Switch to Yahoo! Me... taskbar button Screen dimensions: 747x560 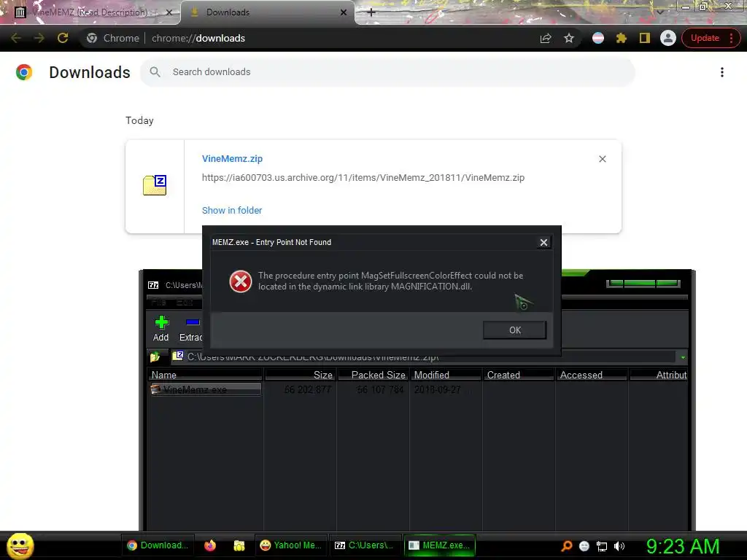tap(290, 545)
